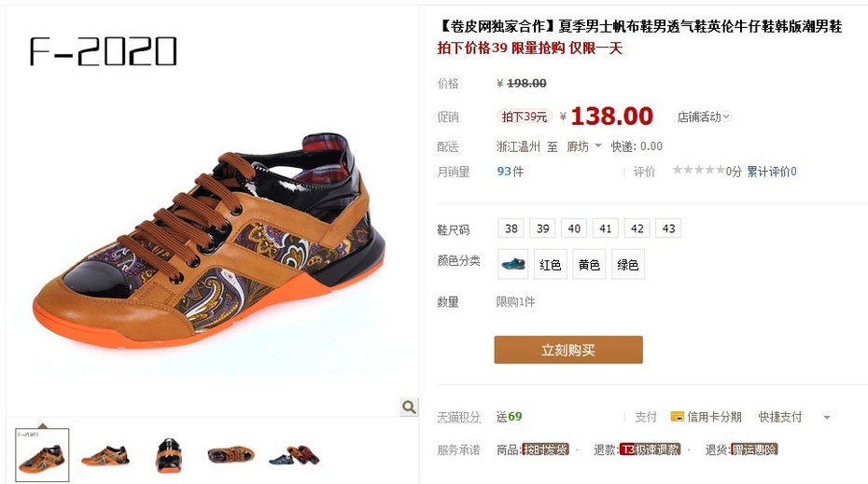Select the 红色 color option
This screenshot has height=484, width=868.
(551, 265)
